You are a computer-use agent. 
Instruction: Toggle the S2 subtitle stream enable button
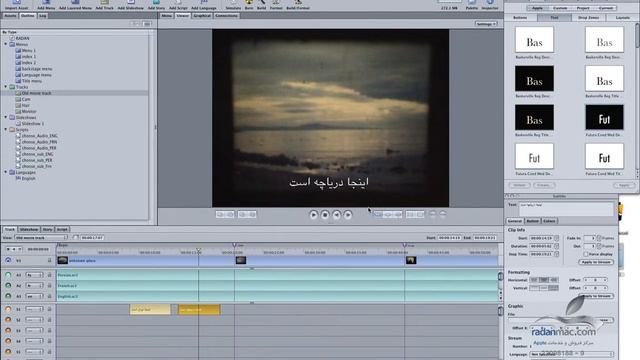8,320
